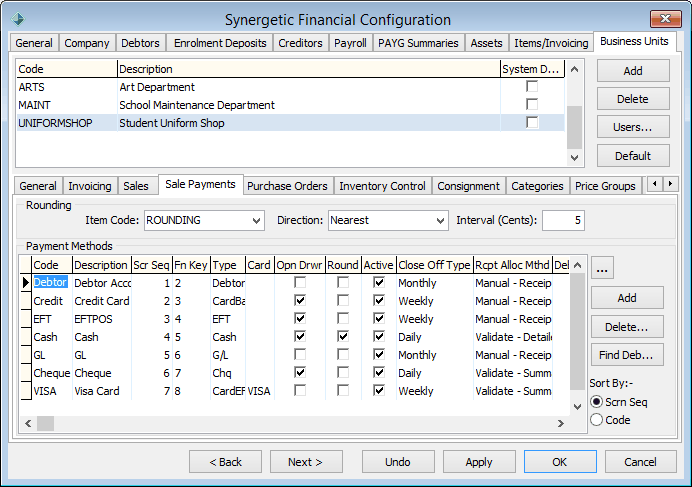Toggle System Default checkbox for ARTS
Viewport: 692px width, 487px height.
[x=532, y=87]
